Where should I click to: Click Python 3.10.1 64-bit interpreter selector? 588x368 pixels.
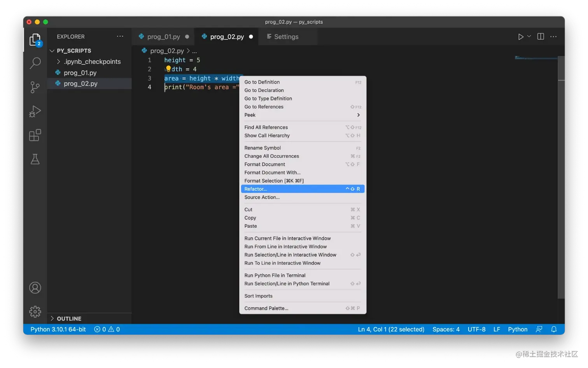click(x=58, y=329)
